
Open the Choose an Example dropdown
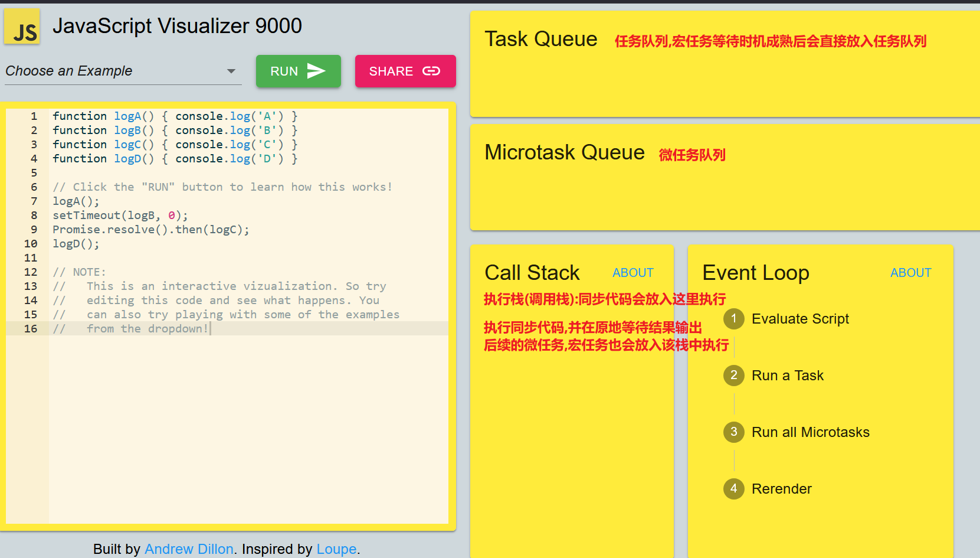coord(123,71)
